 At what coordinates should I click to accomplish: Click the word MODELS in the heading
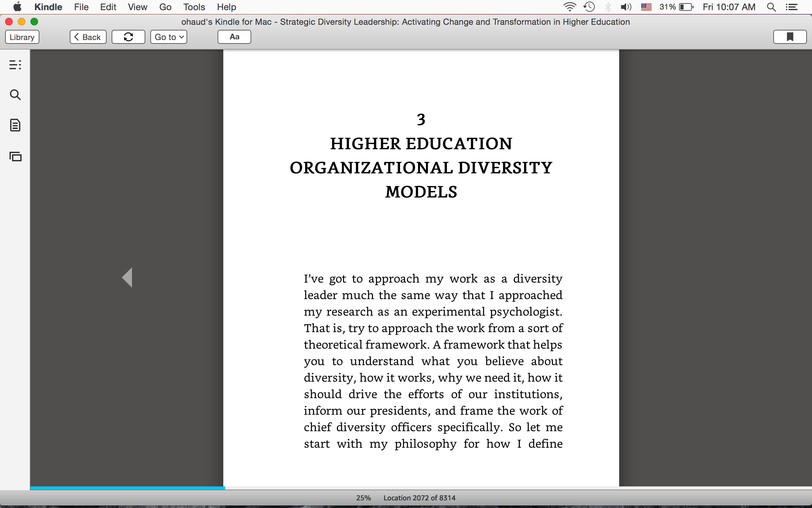coord(421,192)
